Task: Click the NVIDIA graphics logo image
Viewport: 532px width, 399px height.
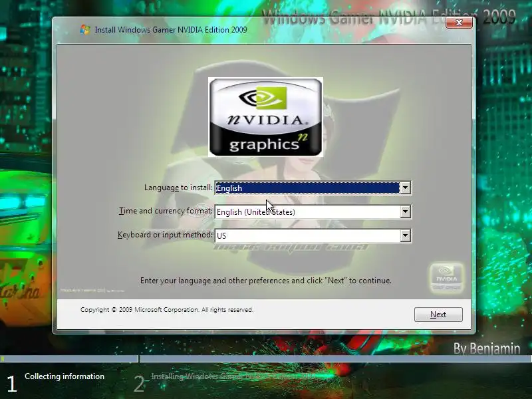Action: click(x=265, y=117)
